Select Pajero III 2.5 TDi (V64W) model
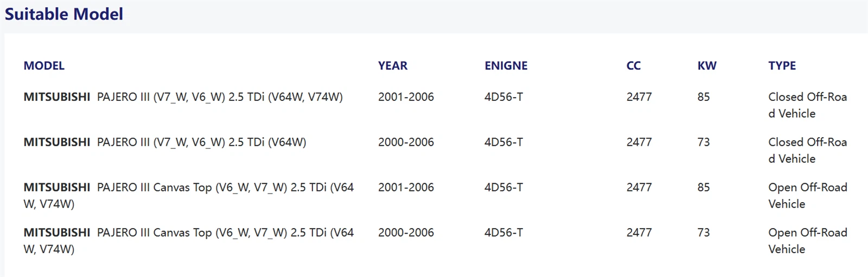 (x=165, y=142)
